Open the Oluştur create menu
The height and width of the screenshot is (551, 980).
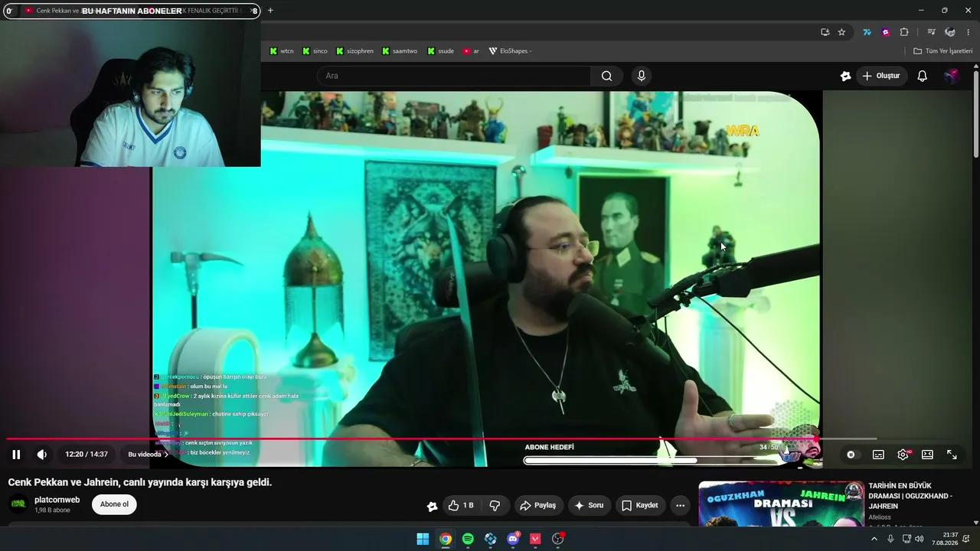click(x=882, y=76)
